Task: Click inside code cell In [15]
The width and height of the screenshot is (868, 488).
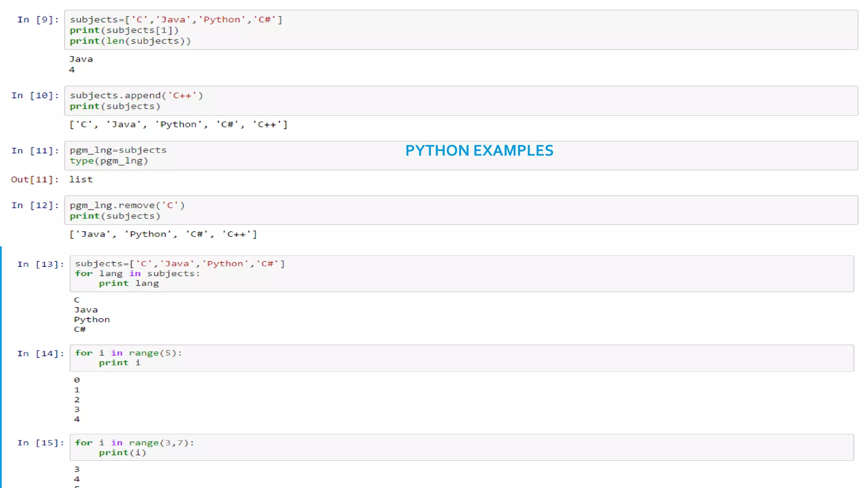Action: point(462,447)
